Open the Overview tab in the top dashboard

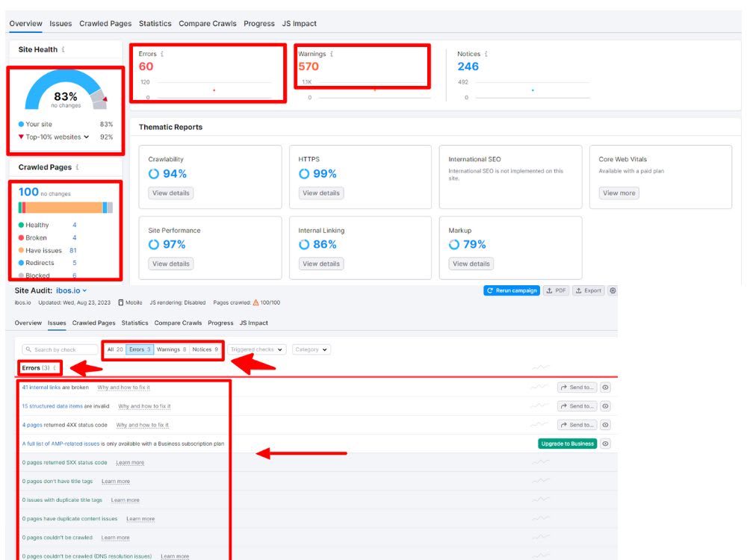(x=25, y=23)
